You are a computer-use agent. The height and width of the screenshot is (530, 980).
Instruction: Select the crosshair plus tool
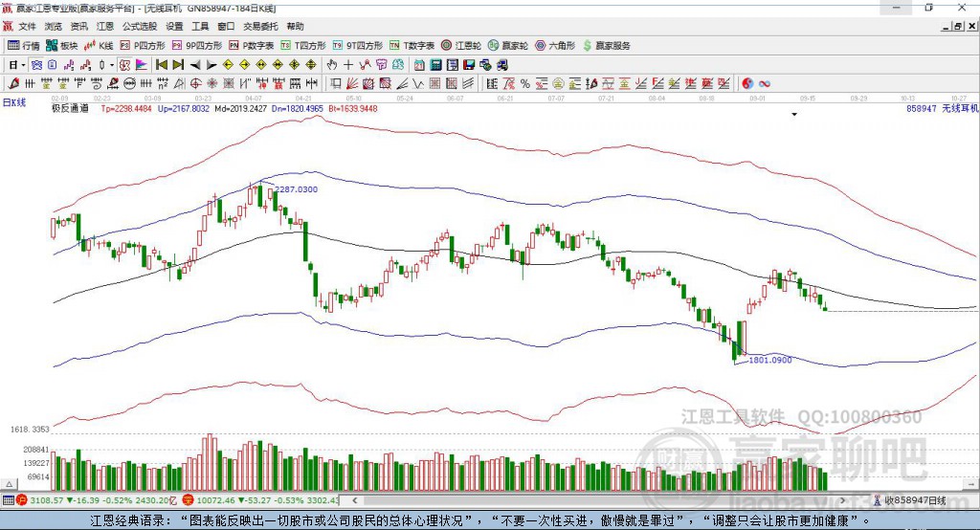(x=348, y=65)
